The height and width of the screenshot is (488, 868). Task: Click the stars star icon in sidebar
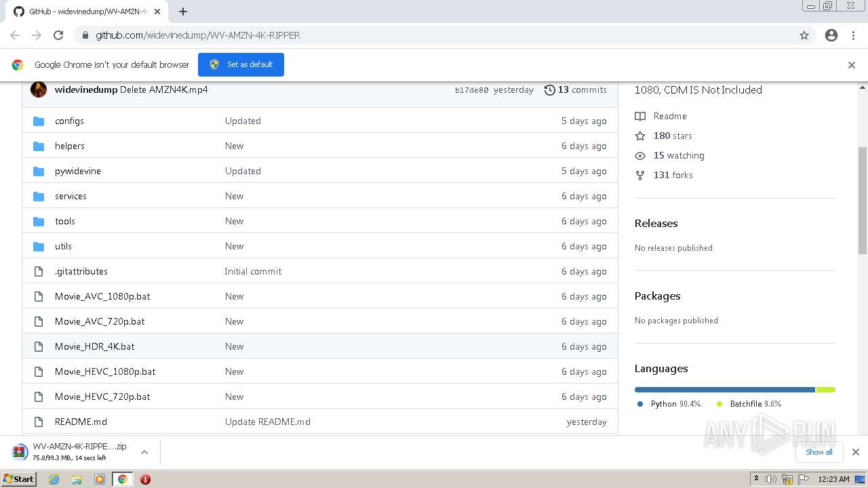point(640,136)
